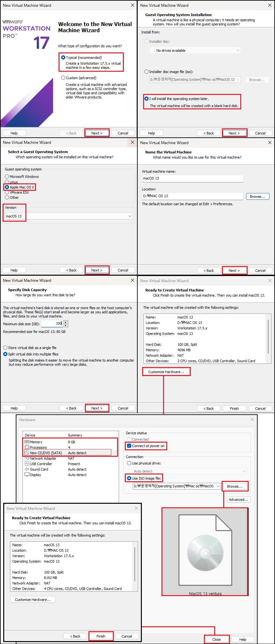Select the Network Adapter device icon

point(27,458)
